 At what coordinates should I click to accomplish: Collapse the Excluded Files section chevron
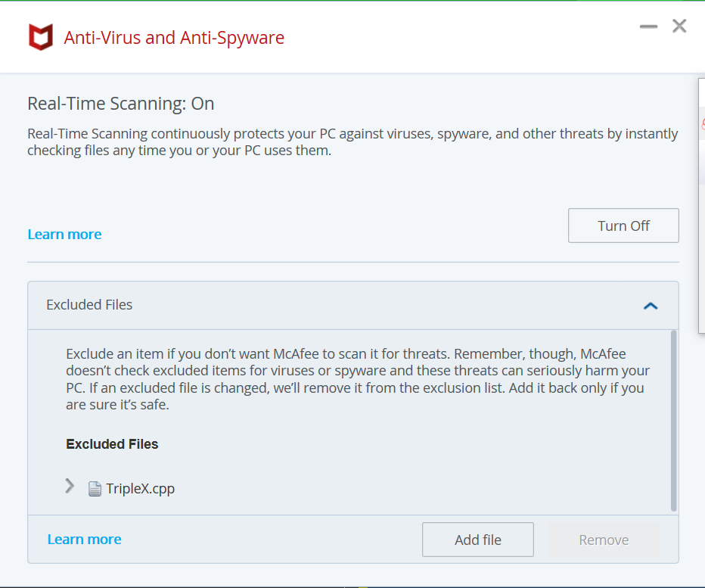651,306
